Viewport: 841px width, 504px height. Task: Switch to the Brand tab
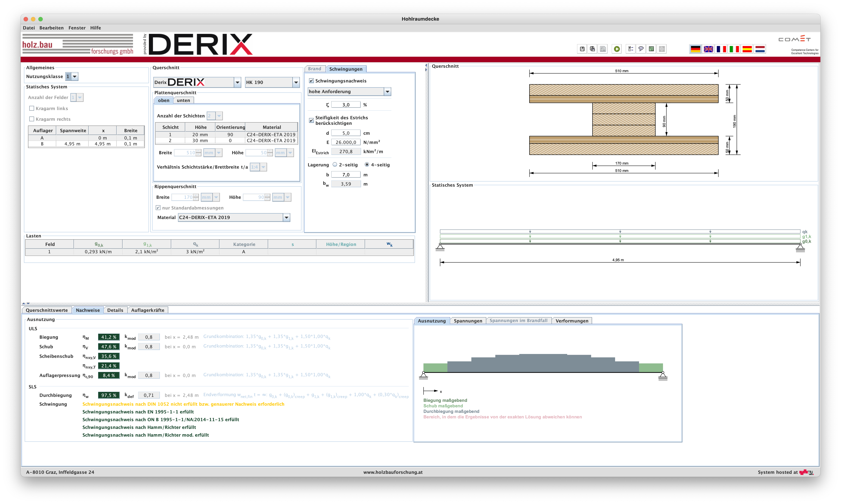[314, 69]
